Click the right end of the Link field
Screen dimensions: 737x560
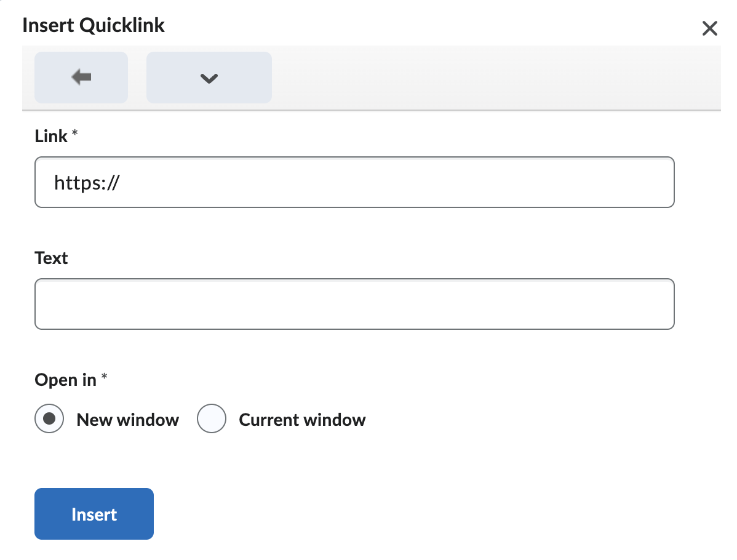658,182
